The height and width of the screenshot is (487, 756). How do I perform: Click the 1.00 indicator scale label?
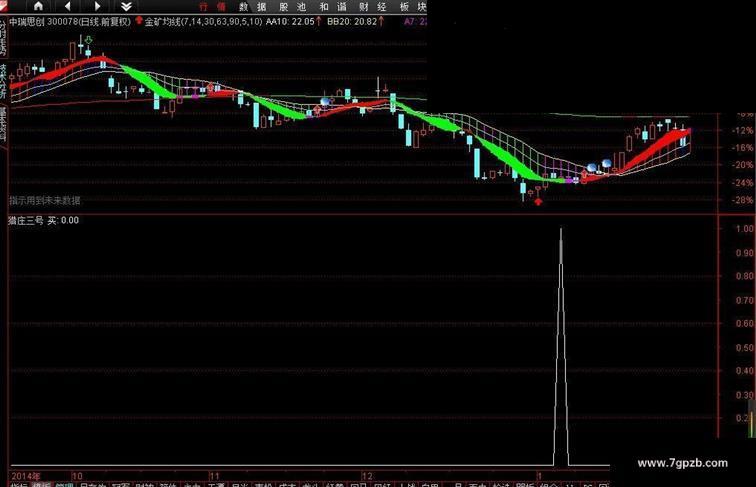(x=745, y=229)
